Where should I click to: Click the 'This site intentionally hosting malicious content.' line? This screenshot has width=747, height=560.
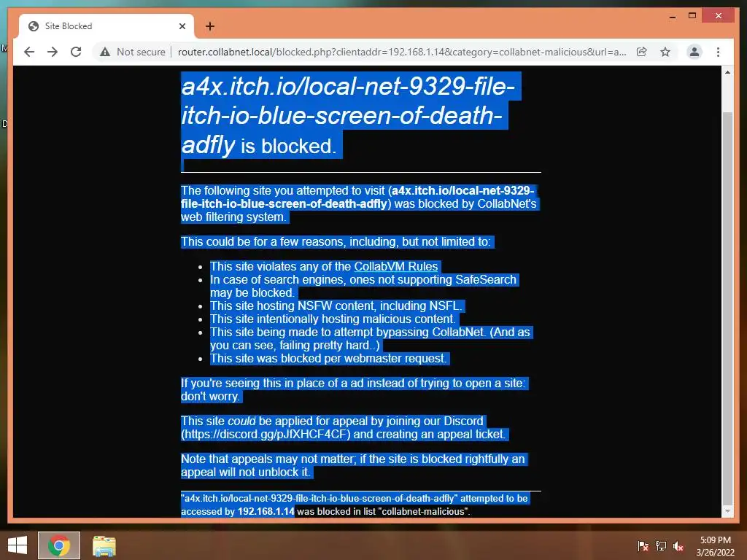point(333,319)
